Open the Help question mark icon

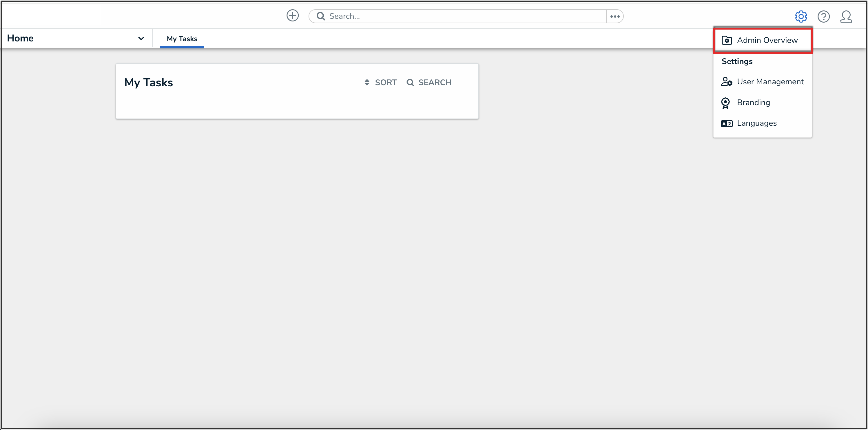pyautogui.click(x=824, y=17)
